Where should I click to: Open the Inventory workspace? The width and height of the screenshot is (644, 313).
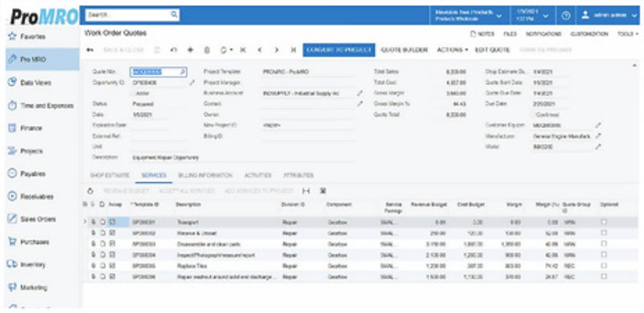[33, 264]
